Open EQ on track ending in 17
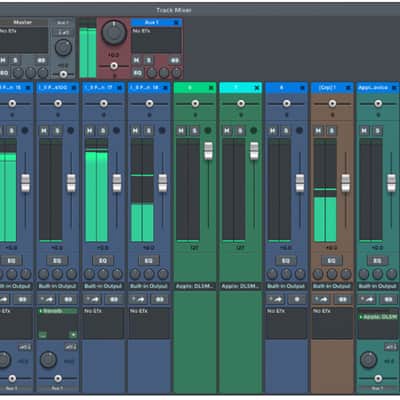400x400 pixels. 103,260
